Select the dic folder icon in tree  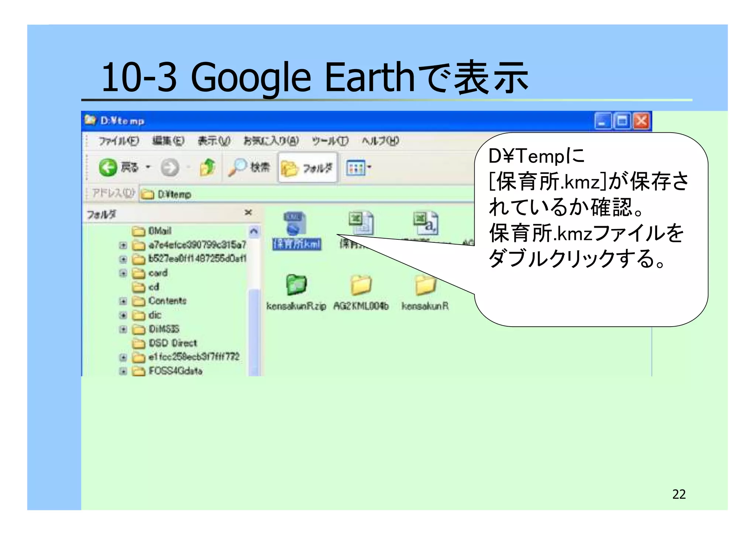click(x=138, y=316)
